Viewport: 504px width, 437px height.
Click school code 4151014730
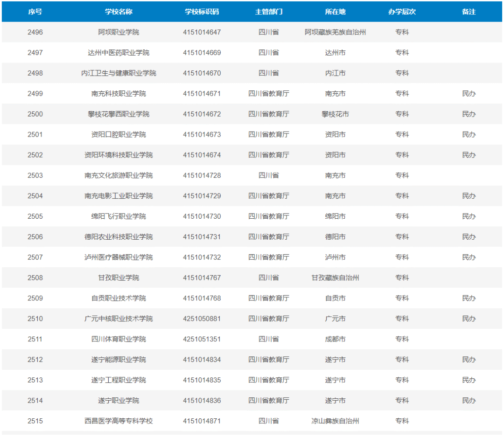click(202, 216)
